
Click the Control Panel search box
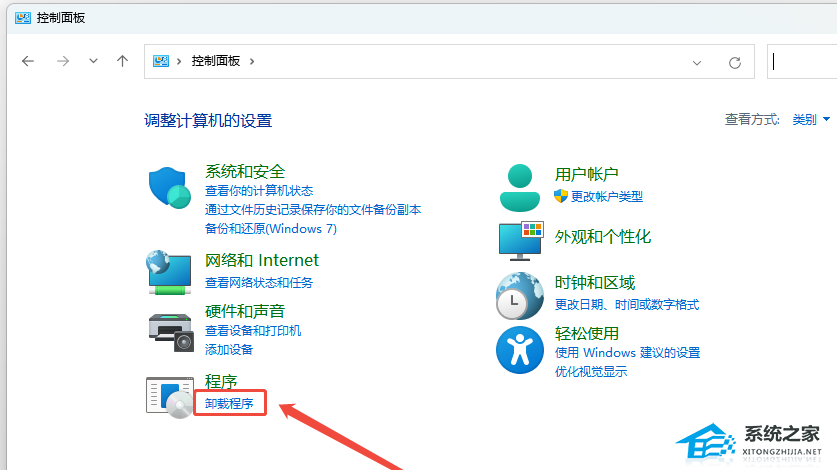click(x=802, y=62)
